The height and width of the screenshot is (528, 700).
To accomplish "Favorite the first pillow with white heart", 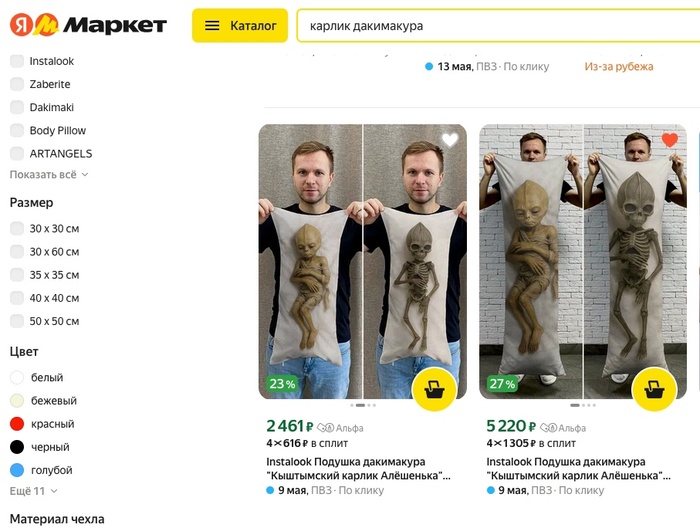I will [450, 140].
